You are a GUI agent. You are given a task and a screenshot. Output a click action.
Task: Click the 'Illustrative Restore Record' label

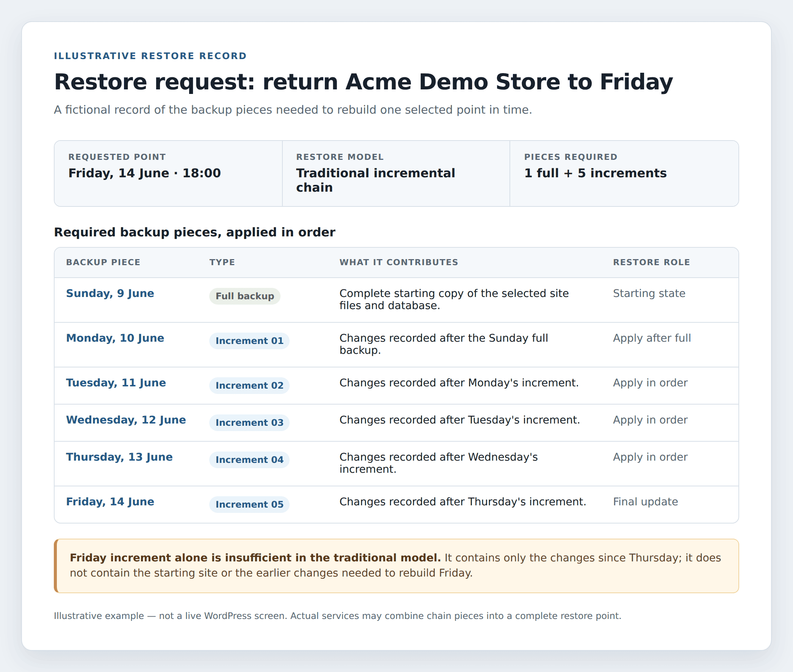click(x=150, y=56)
